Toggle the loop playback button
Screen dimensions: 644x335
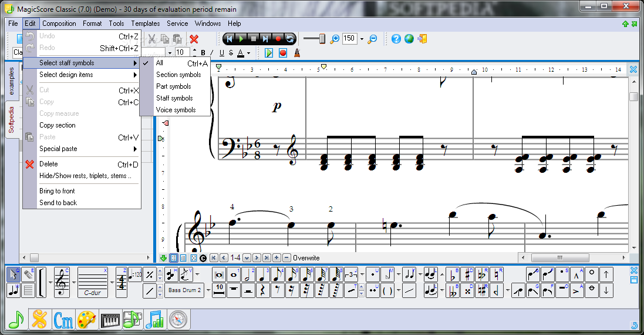pyautogui.click(x=290, y=39)
